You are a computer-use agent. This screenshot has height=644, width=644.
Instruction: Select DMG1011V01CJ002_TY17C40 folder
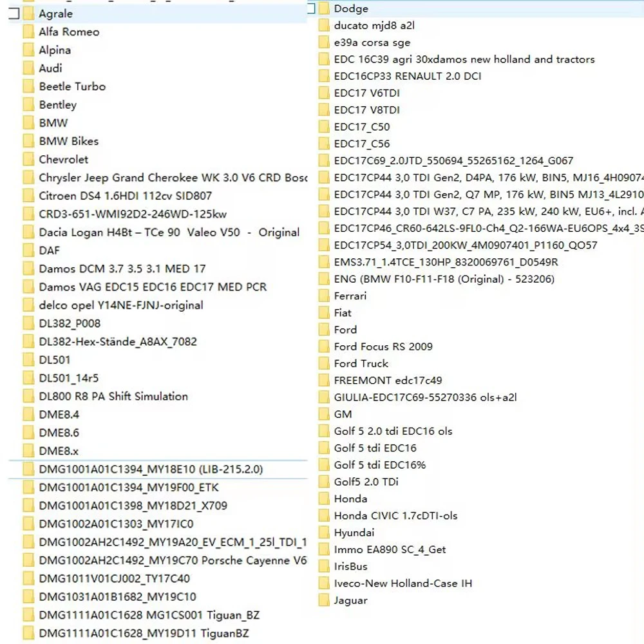coord(115,578)
